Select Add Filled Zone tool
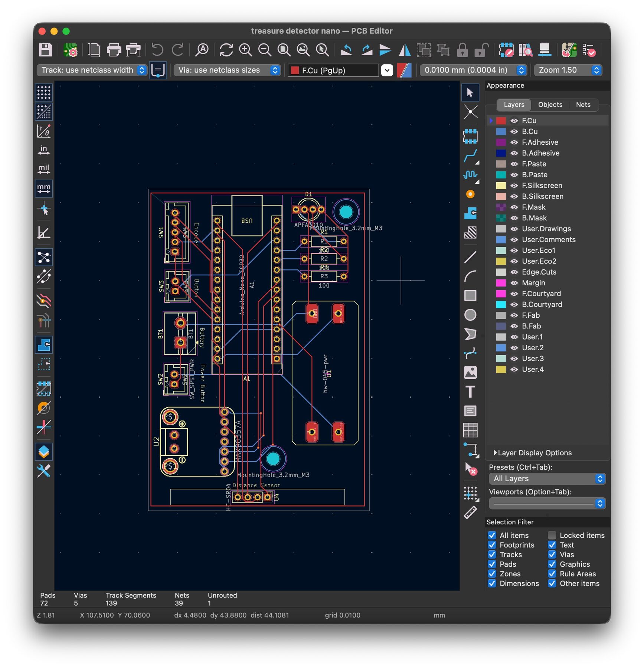The image size is (644, 668). [470, 213]
